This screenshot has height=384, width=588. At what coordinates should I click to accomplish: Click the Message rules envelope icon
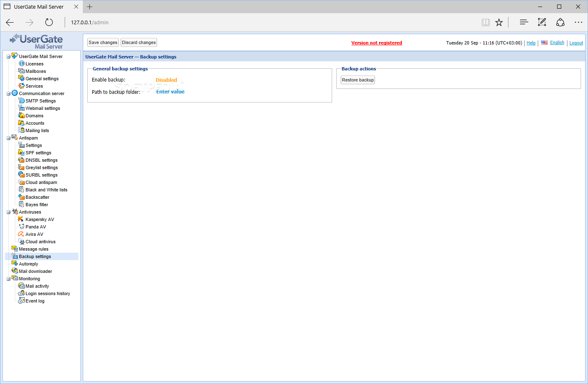[x=14, y=248]
